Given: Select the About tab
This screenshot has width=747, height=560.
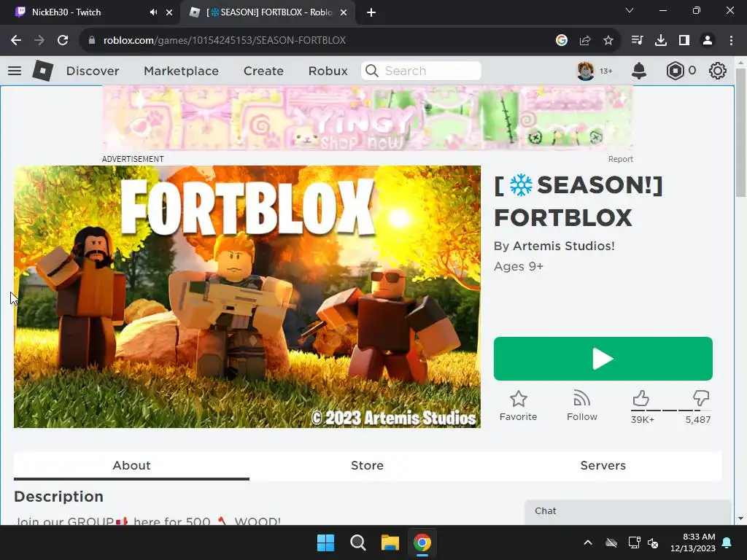Looking at the screenshot, I should [x=131, y=465].
